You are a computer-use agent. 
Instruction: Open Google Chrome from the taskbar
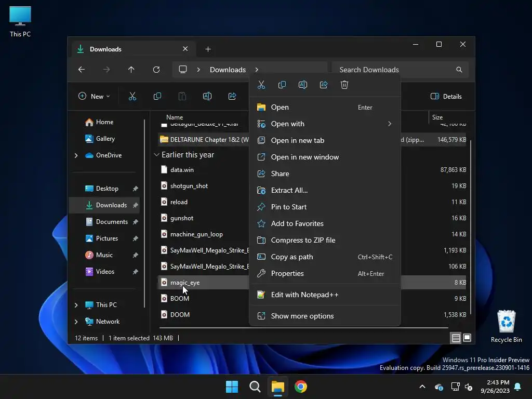tap(301, 387)
